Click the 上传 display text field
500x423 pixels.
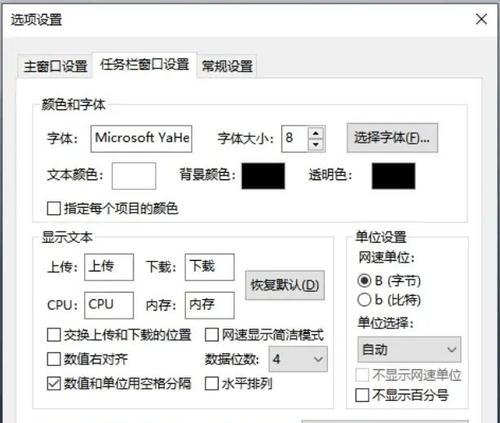(x=109, y=267)
